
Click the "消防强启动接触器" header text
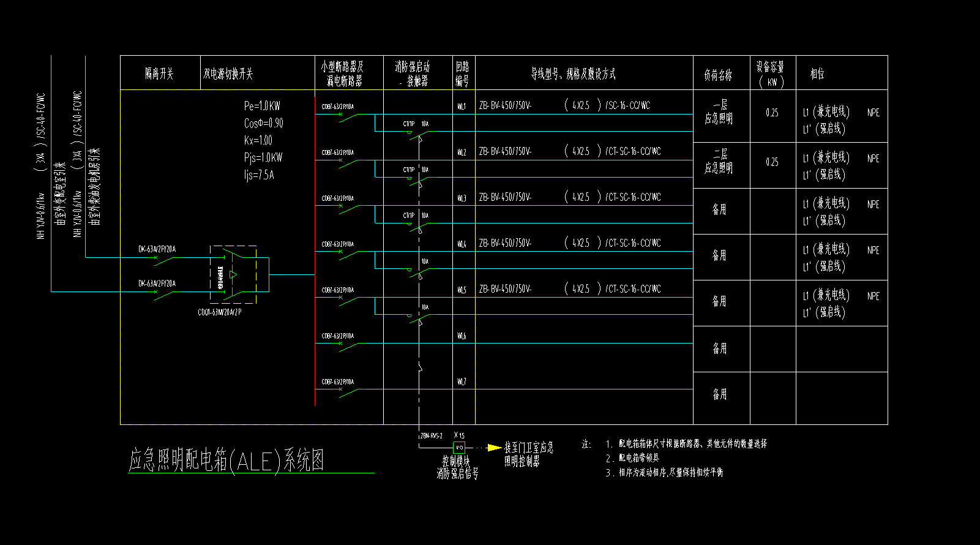tap(412, 73)
